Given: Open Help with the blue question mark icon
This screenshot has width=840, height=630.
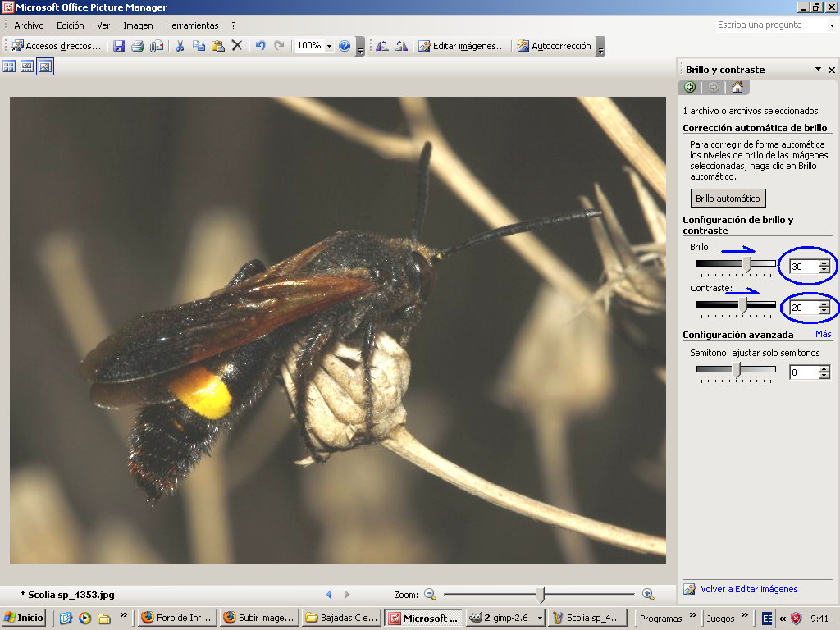Looking at the screenshot, I should click(345, 46).
